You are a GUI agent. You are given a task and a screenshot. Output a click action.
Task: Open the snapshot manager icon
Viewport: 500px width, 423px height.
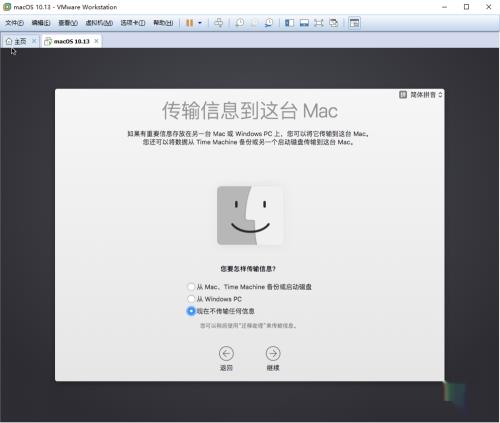(x=269, y=23)
